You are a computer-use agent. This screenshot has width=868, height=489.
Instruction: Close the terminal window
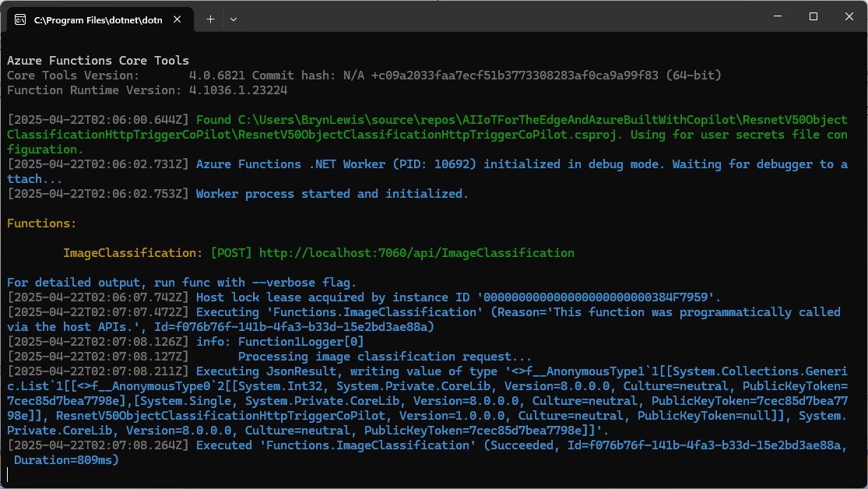pyautogui.click(x=847, y=16)
